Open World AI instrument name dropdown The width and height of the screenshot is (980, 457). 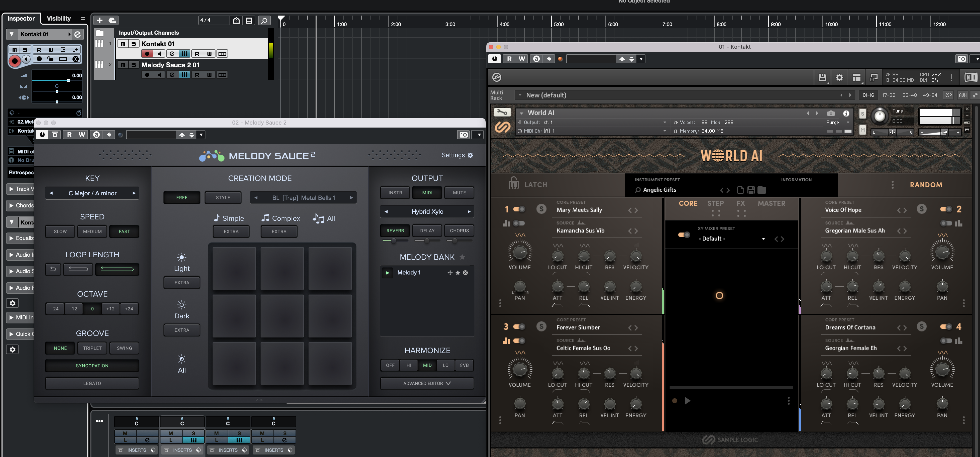click(x=522, y=113)
